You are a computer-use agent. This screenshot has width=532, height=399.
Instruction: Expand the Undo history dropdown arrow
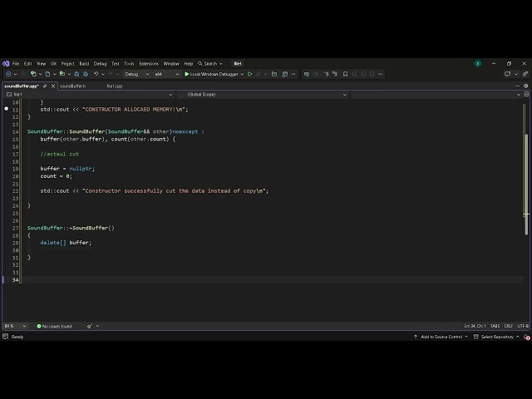coord(103,74)
